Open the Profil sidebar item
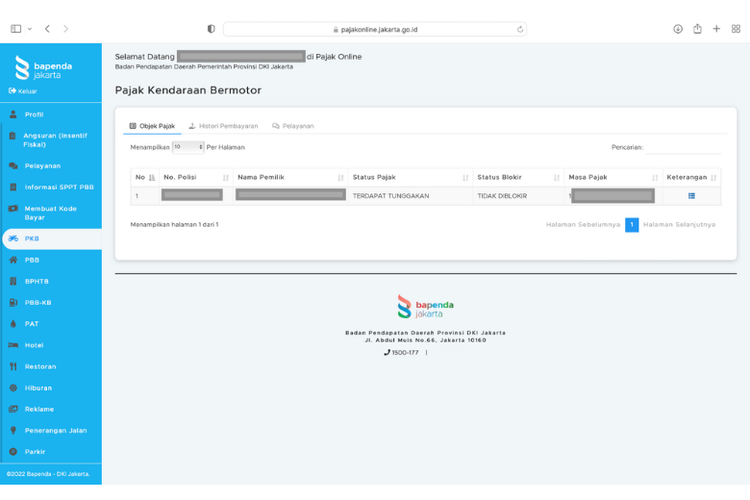This screenshot has width=750, height=500. pyautogui.click(x=34, y=115)
